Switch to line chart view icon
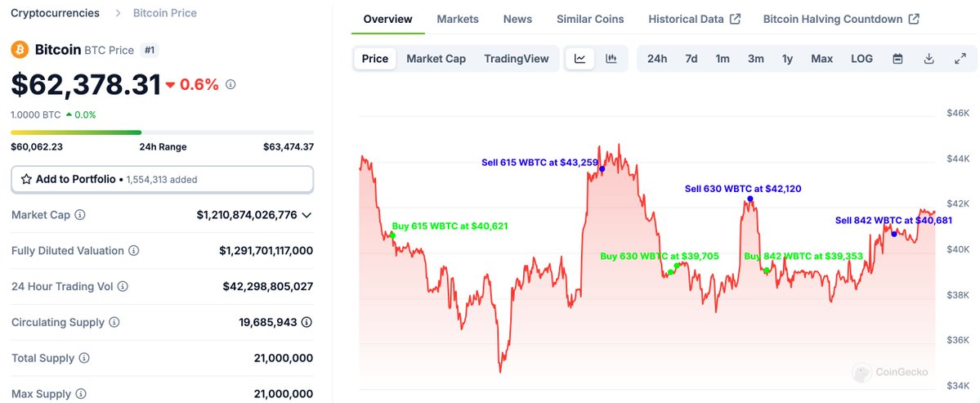The width and height of the screenshot is (980, 403). tap(579, 59)
